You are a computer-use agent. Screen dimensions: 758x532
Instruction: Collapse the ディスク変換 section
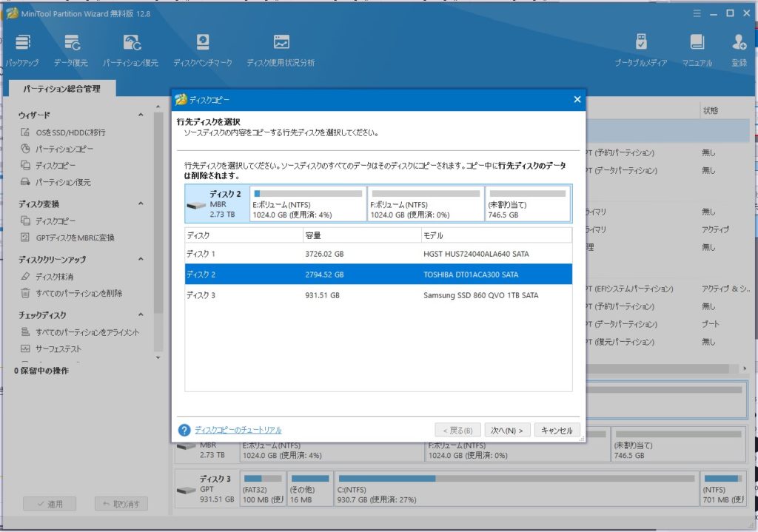pos(141,204)
